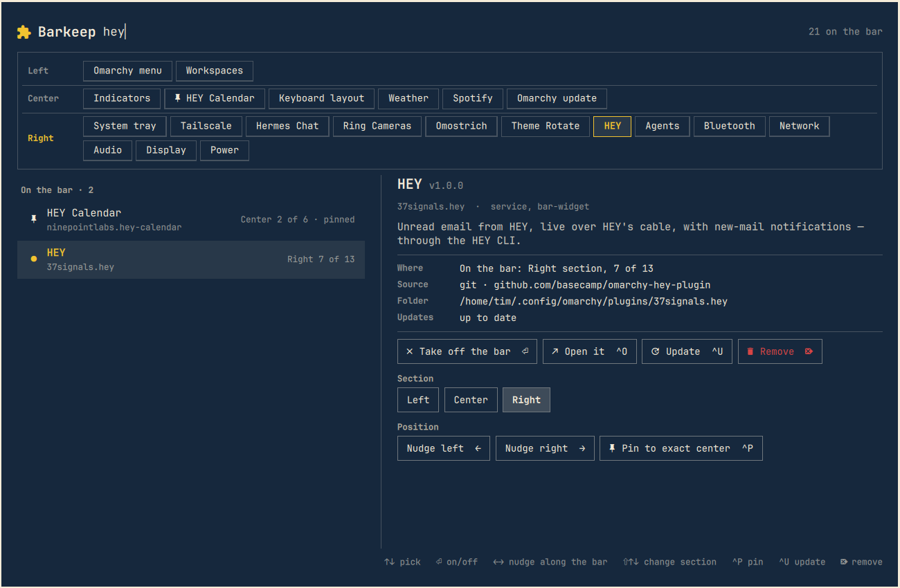The image size is (900, 588).
Task: Select the Agents chip
Action: tap(663, 126)
